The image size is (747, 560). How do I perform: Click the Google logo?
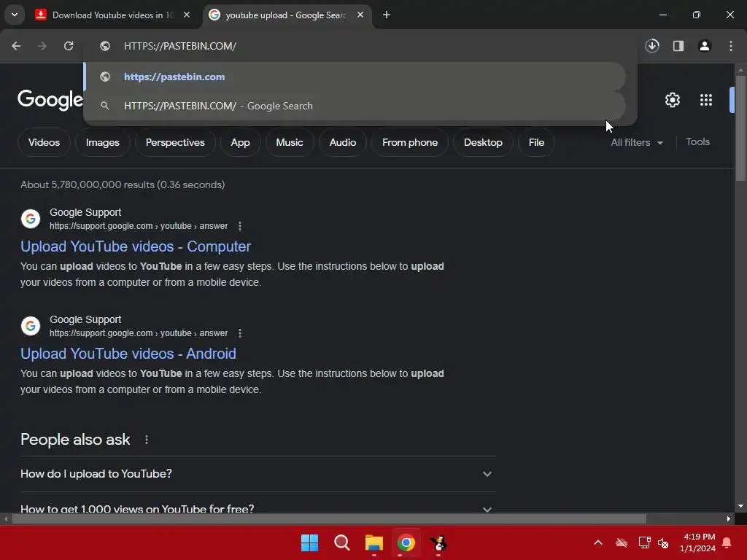click(x=50, y=100)
